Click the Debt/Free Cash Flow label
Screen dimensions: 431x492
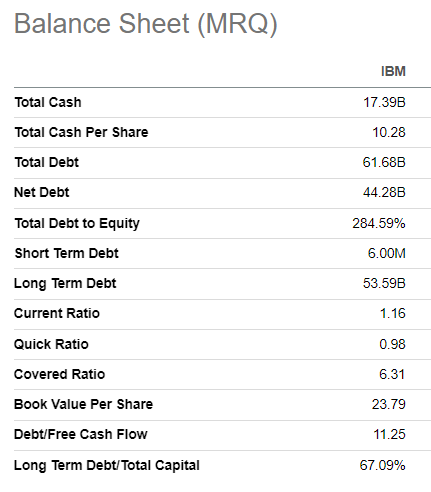point(81,434)
